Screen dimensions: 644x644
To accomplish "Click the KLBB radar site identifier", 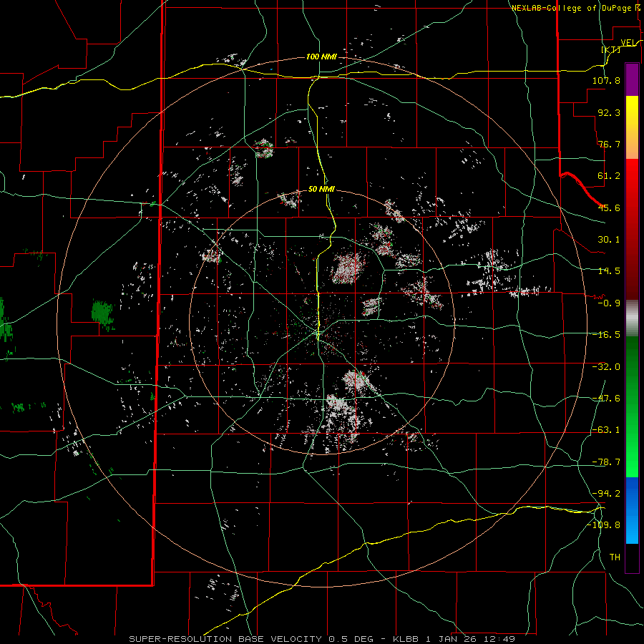I will [407, 639].
